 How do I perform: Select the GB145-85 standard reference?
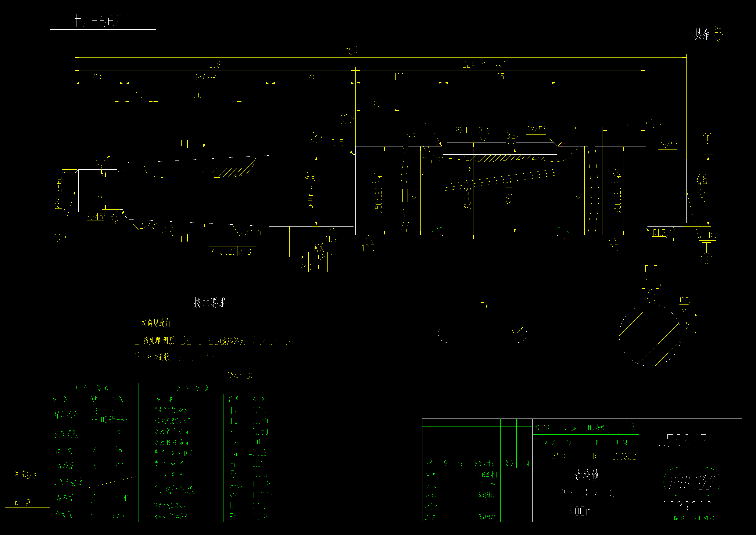pyautogui.click(x=193, y=357)
